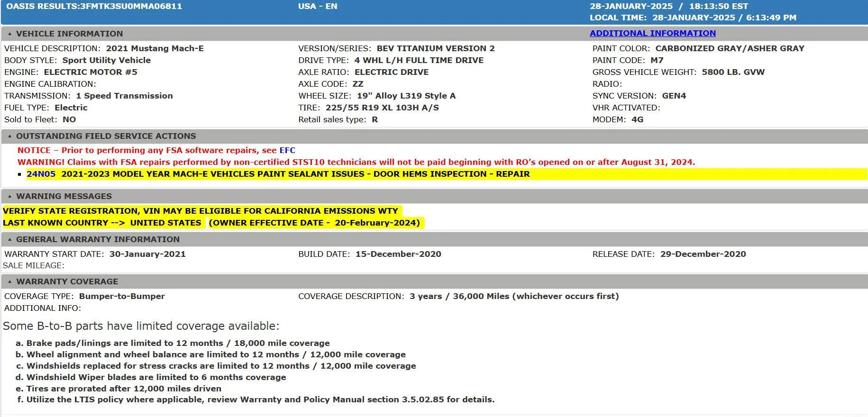
Task: Click the Axle Code ZZ value
Action: [x=358, y=84]
